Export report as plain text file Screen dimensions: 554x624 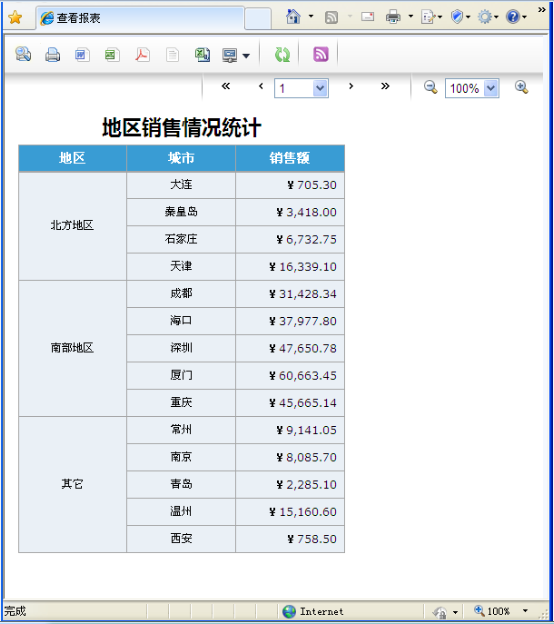pyautogui.click(x=172, y=55)
